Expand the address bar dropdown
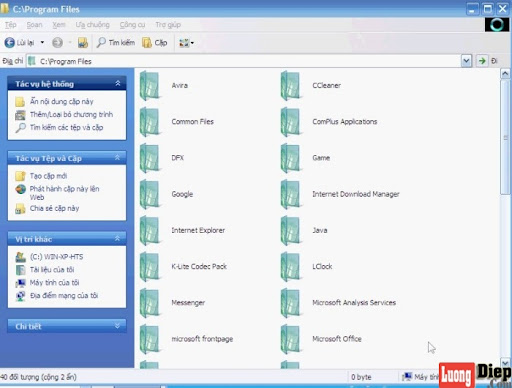The width and height of the screenshot is (512, 388). tap(466, 61)
